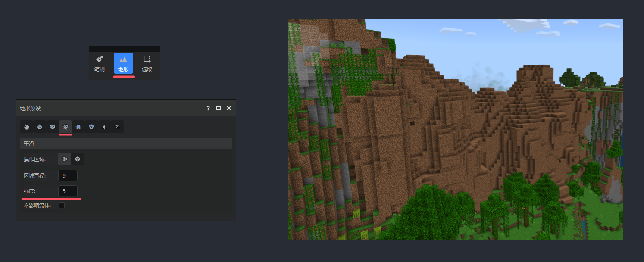Choose the wave-shaped terrain preset icon

(x=91, y=127)
